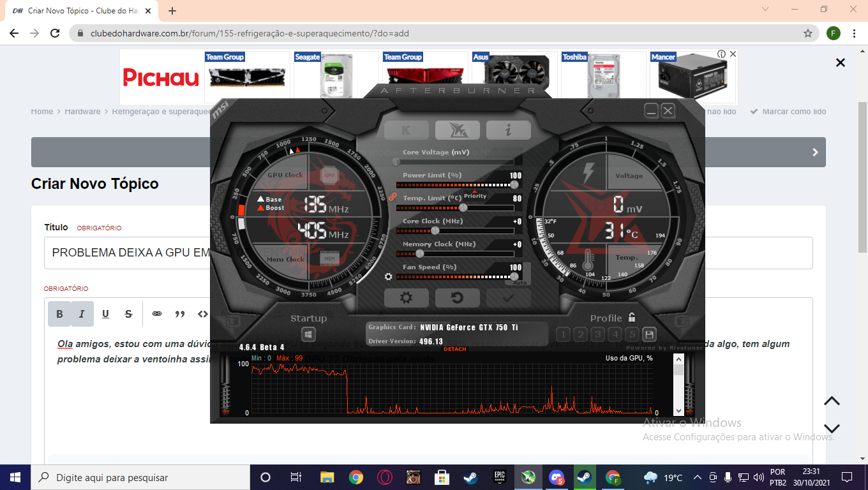Toggle strikethrough formatting in editor toolbar
Screen dimensions: 868x490
(128, 314)
